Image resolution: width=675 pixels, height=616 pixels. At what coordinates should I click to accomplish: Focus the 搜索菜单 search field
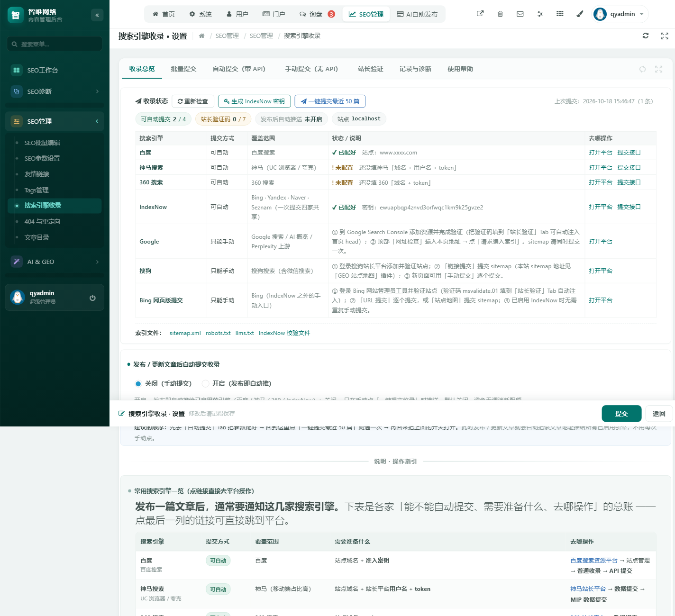(x=55, y=44)
